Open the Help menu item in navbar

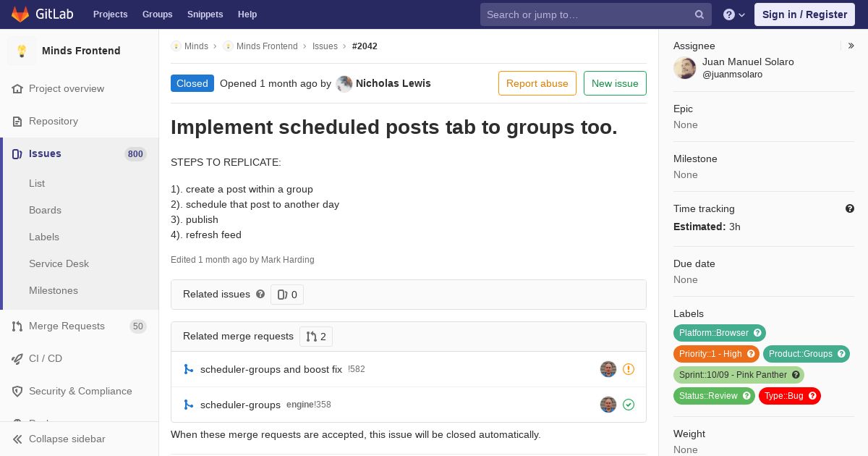(x=247, y=14)
